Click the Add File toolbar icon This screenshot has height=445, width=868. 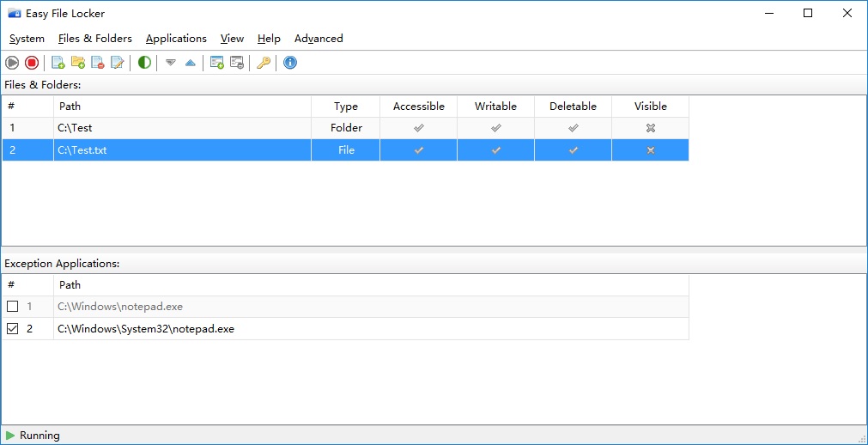(58, 63)
